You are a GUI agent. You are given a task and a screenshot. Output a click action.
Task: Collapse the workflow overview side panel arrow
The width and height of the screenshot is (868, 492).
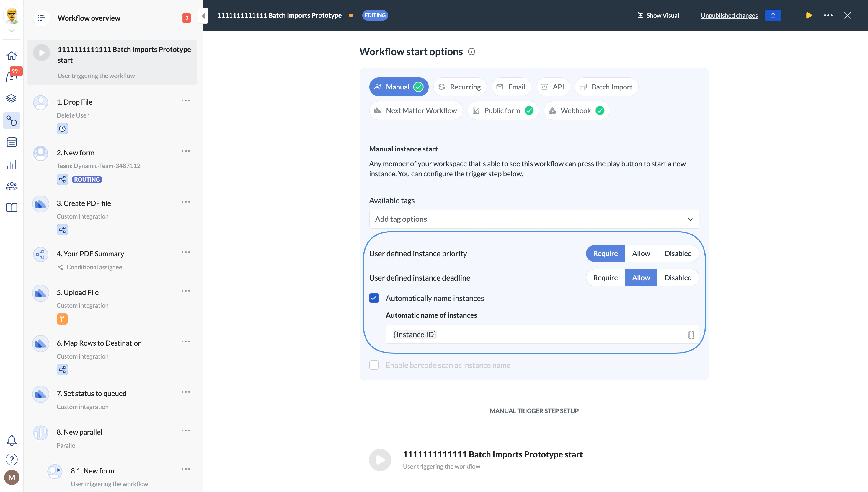pos(203,15)
